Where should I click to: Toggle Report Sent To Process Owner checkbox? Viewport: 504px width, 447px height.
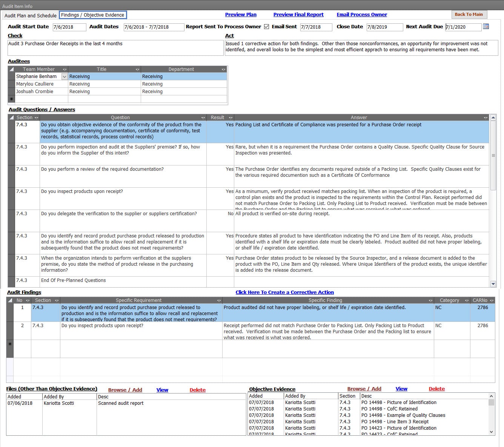click(x=266, y=27)
